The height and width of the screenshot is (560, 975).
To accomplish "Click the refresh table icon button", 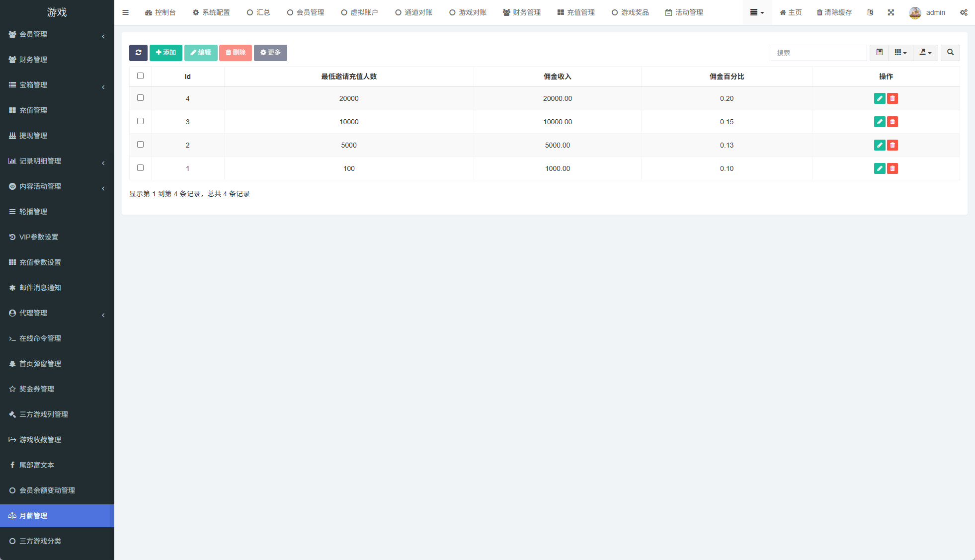I will coord(138,53).
